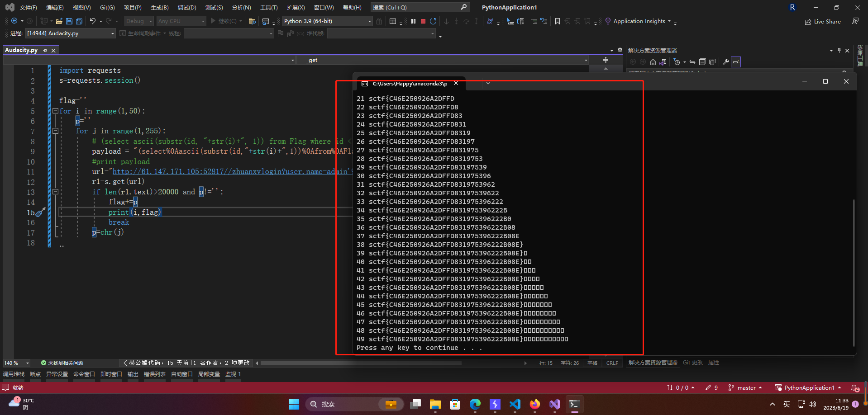Viewport: 868px width, 415px height.
Task: Open the 文件(F) menu
Action: pyautogui.click(x=28, y=7)
